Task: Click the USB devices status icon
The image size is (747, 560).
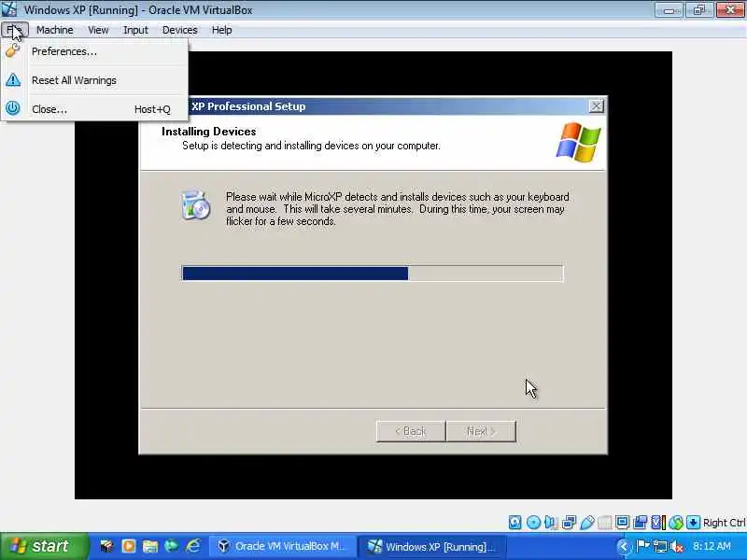Action: pos(587,523)
